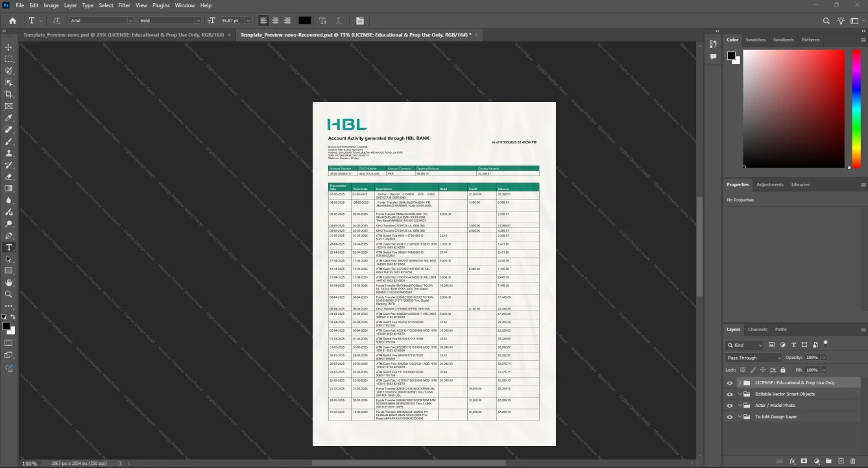
Task: Click inside the color picker field
Action: pos(793,108)
